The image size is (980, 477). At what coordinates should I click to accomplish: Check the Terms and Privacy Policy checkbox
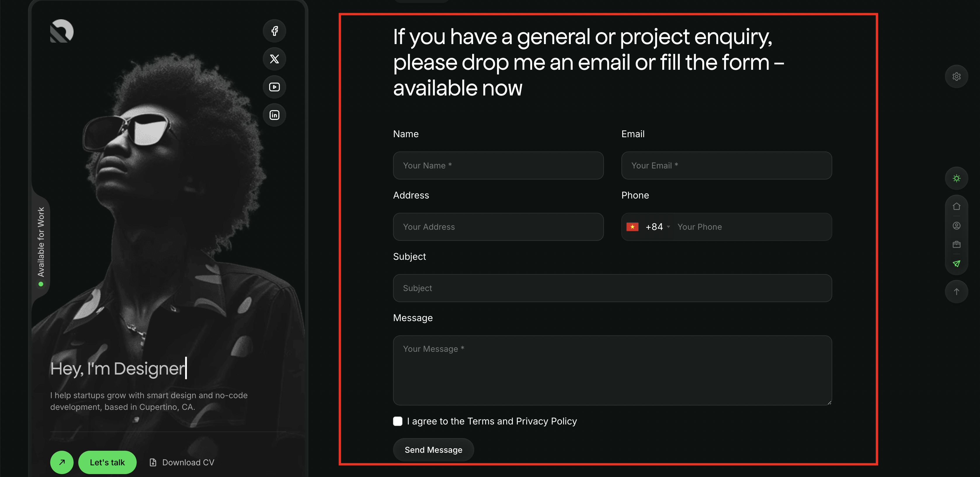click(397, 421)
